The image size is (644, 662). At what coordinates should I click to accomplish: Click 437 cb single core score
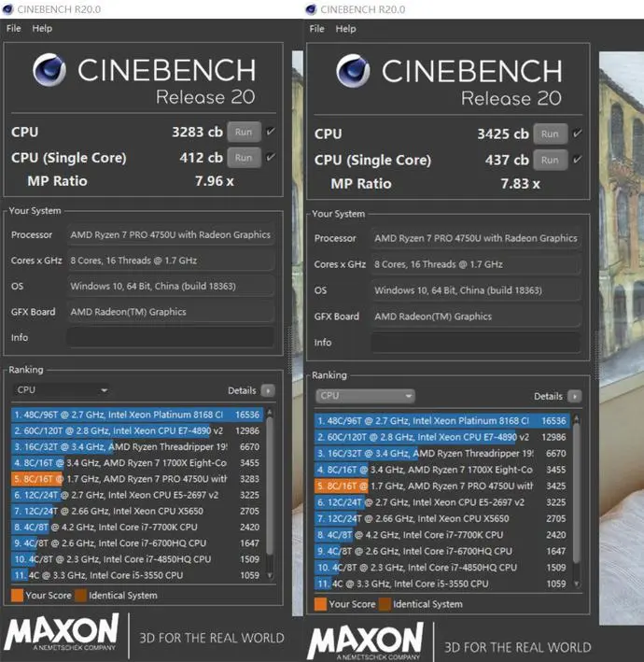[507, 160]
